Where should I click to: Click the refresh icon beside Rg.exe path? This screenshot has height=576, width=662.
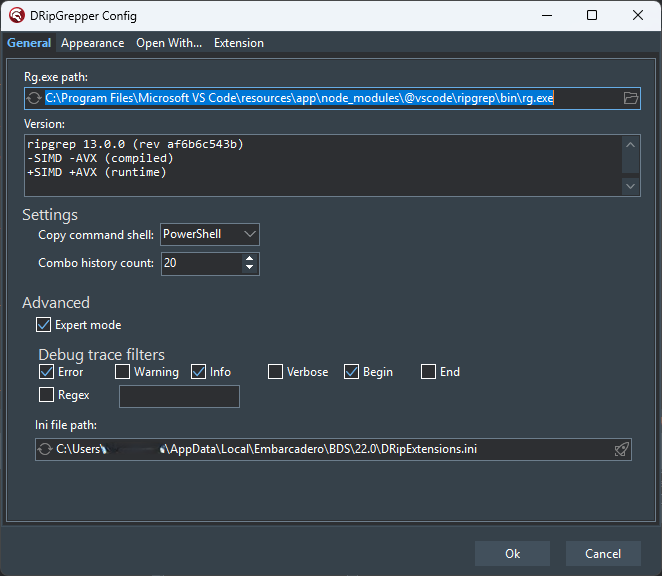34,98
